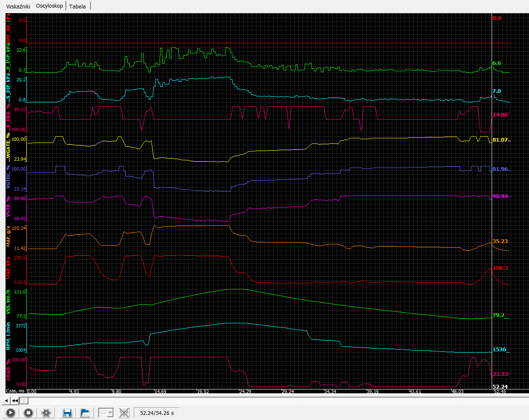Viewport: 529px width, 420px height.
Task: Save the log with floppy disk icon
Action: (x=67, y=413)
